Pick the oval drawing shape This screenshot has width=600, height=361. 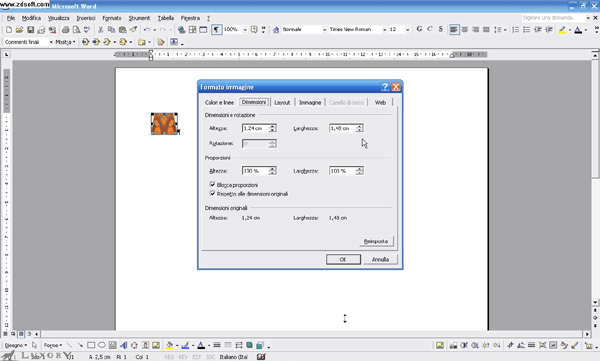(101, 345)
